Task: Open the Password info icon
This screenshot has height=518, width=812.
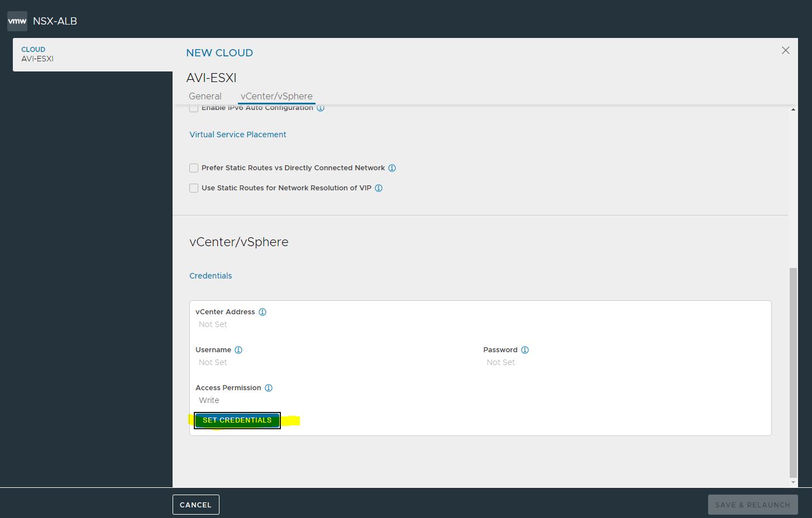Action: 525,350
